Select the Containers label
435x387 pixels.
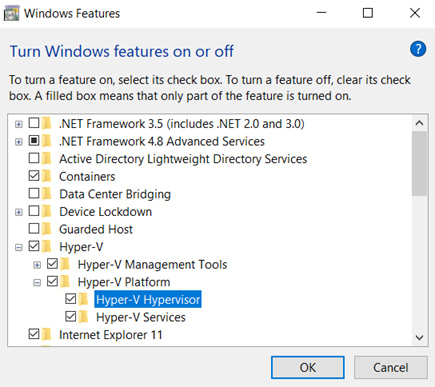coord(87,176)
